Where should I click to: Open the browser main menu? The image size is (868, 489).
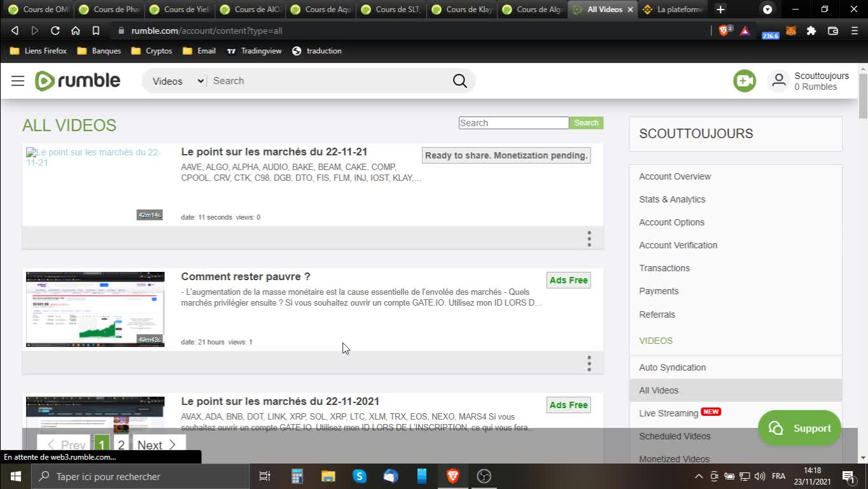[853, 31]
